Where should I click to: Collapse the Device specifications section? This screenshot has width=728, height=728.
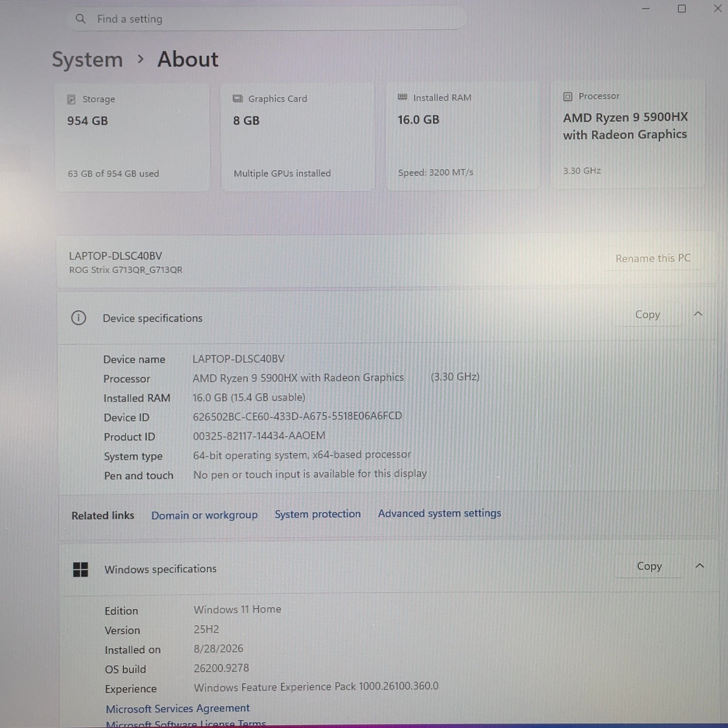(698, 314)
